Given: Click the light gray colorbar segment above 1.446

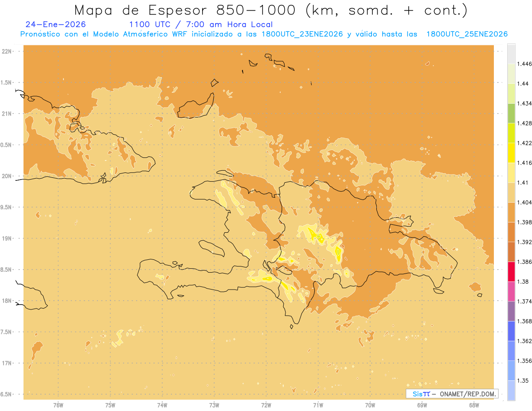Looking at the screenshot, I should coord(511,54).
